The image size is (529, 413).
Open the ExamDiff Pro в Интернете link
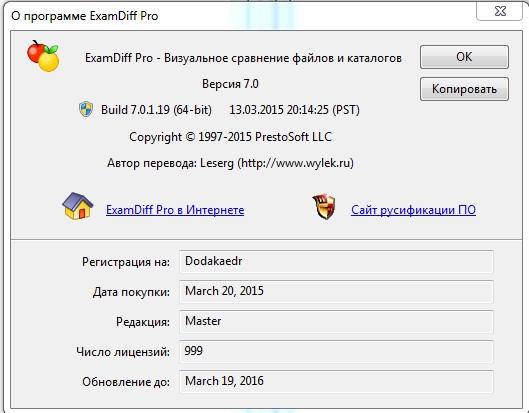tap(175, 210)
